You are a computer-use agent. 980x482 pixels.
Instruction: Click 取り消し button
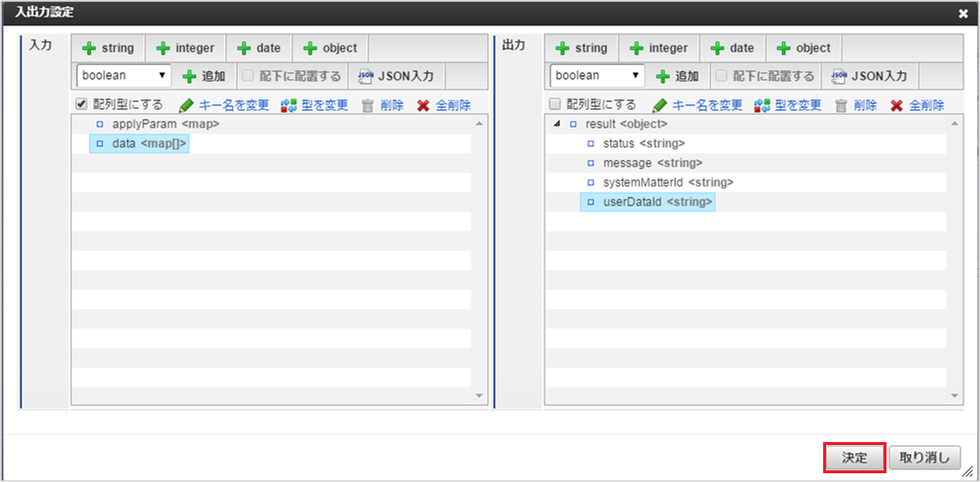tap(924, 457)
